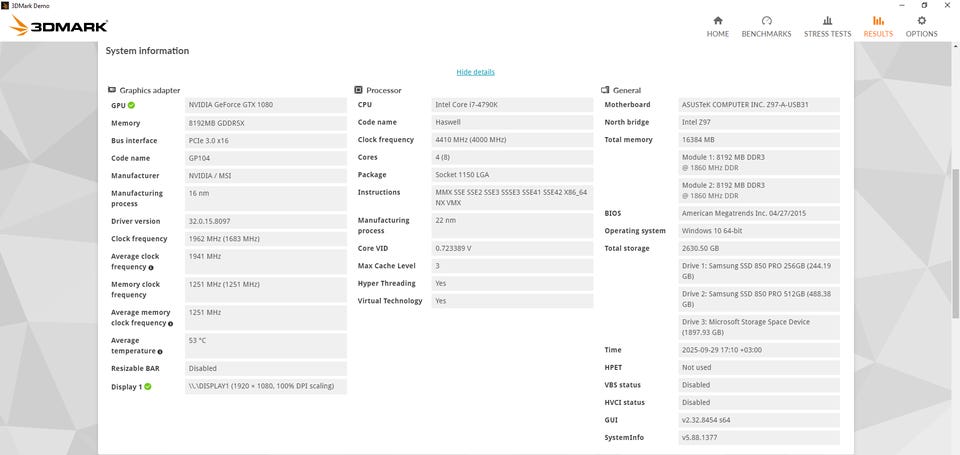Click the green checkmark next to Display 1
Viewport: 960px width, 455px height.
point(148,386)
